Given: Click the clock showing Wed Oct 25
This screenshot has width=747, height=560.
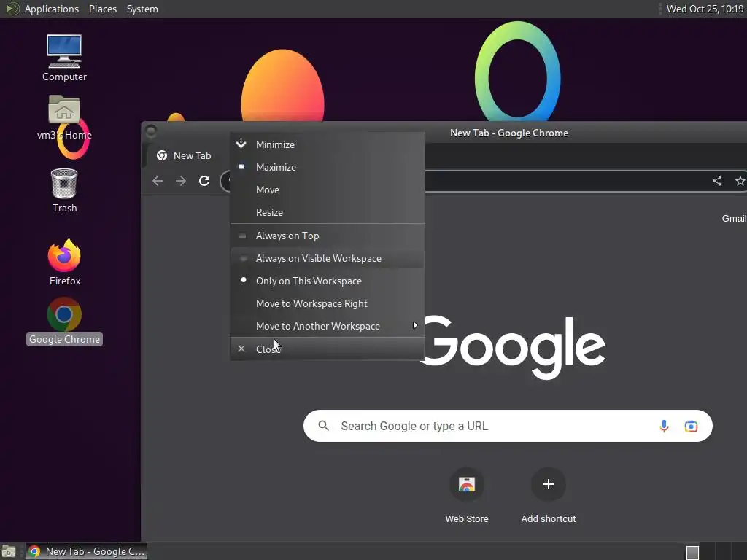Looking at the screenshot, I should click(x=705, y=9).
